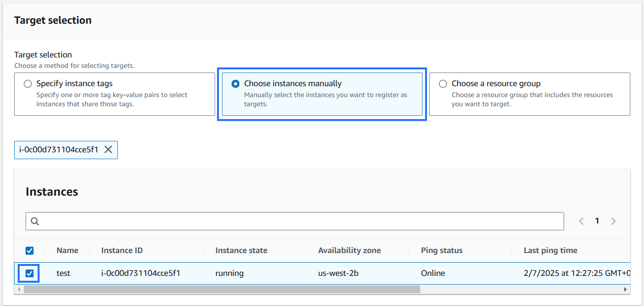Select the Specify instance tags option
644x306 pixels.
[x=28, y=84]
